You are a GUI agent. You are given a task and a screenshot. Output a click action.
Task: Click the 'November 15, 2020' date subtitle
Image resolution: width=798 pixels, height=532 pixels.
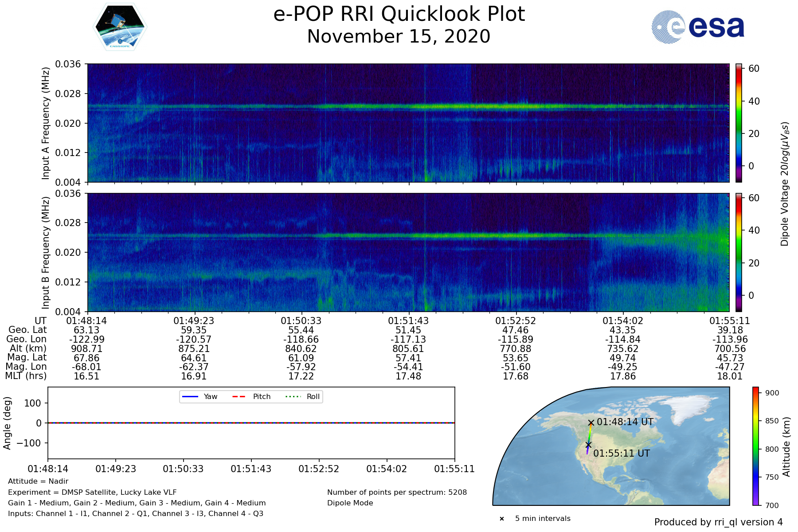click(x=399, y=36)
